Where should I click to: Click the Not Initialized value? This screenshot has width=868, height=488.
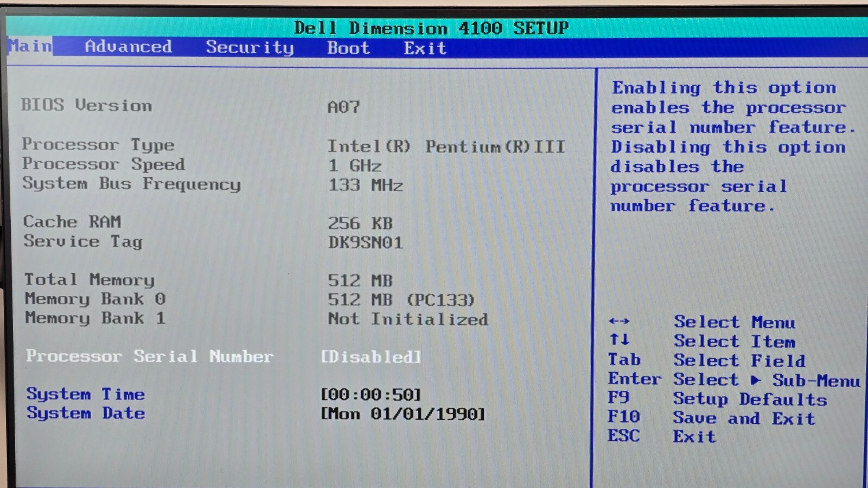[408, 319]
